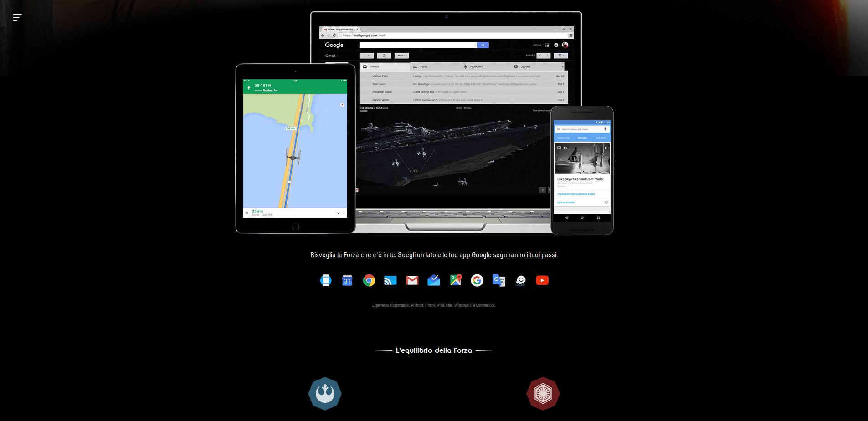The image size is (868, 421).
Task: Open the Gmail dropdown label in laptop mockup
Action: tap(332, 56)
